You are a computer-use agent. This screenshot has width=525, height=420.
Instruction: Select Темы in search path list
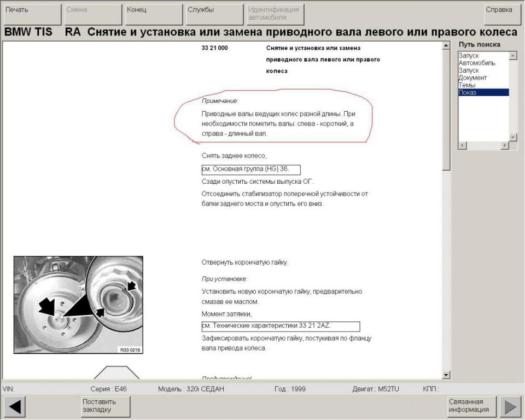(467, 85)
